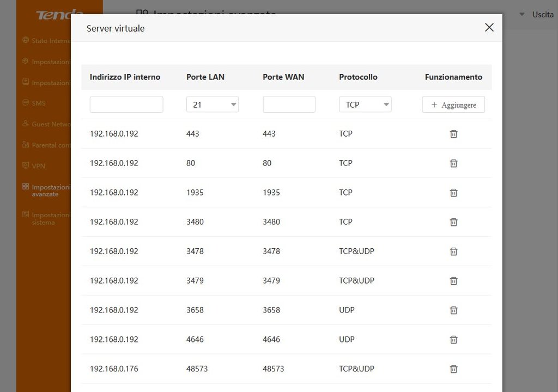
Task: Click the Uscita logout link
Action: pyautogui.click(x=542, y=15)
